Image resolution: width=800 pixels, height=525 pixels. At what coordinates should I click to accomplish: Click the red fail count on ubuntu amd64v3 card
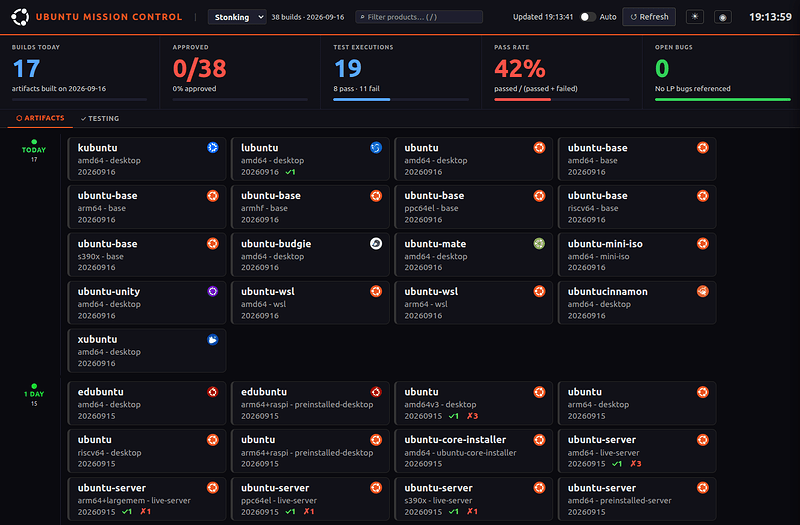coord(472,416)
